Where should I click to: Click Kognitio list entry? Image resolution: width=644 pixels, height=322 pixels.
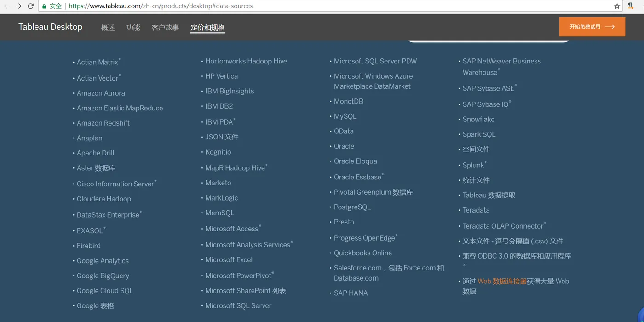point(218,152)
